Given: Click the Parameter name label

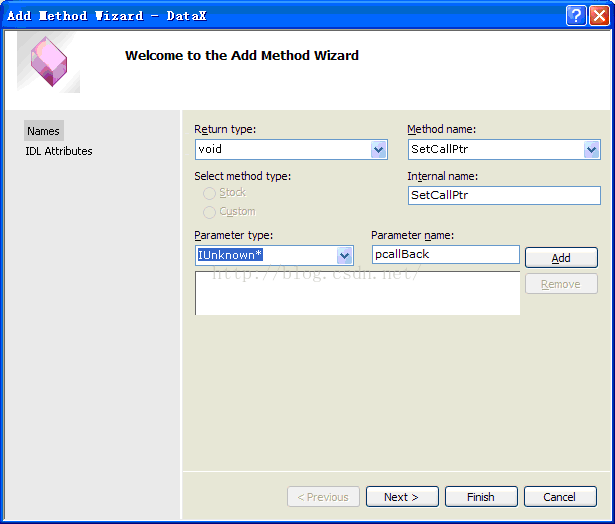Looking at the screenshot, I should tap(413, 235).
